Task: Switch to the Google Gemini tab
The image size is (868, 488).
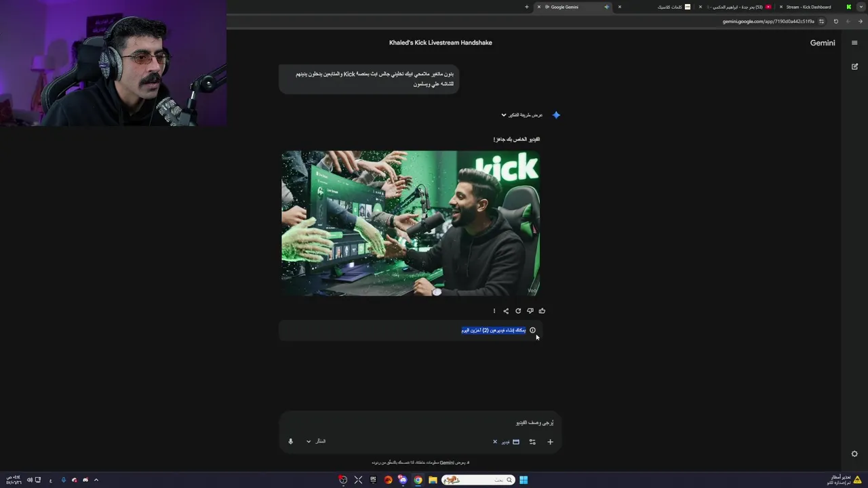Action: coord(573,7)
